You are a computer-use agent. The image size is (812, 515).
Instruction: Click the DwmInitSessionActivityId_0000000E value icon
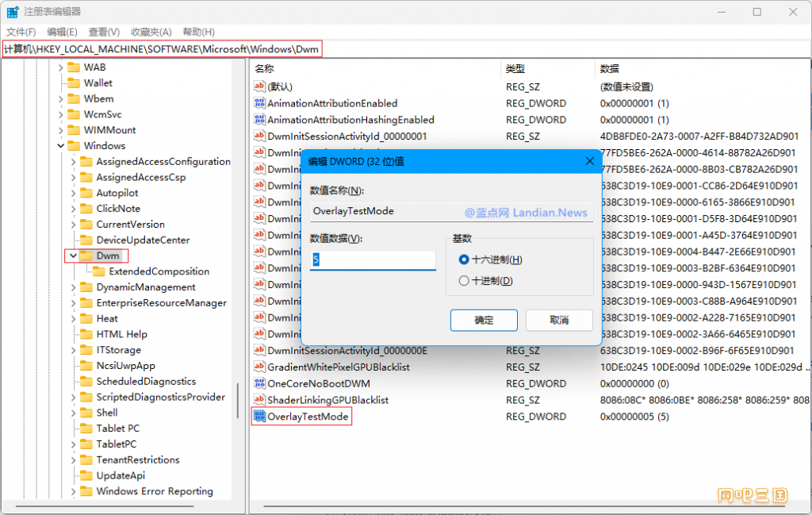click(x=259, y=350)
